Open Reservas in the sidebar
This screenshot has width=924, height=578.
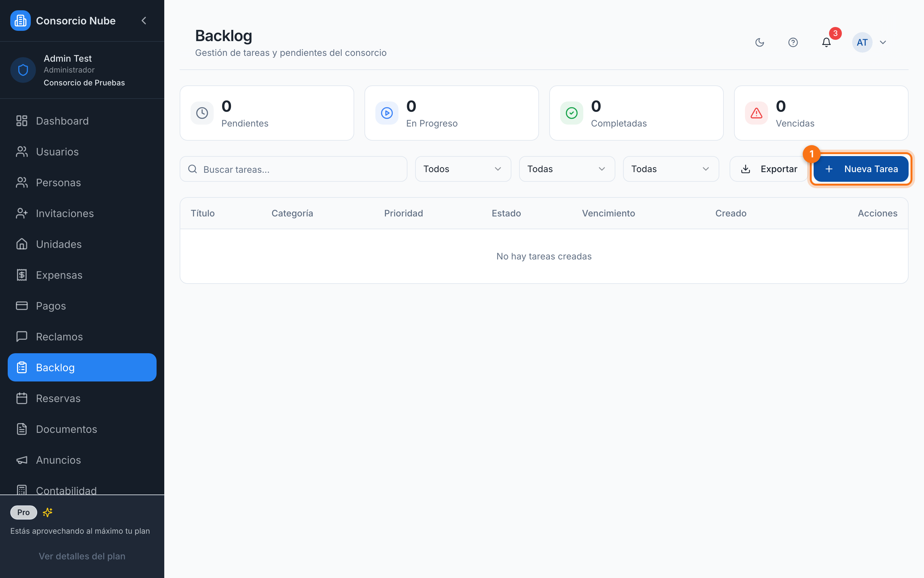(x=82, y=398)
